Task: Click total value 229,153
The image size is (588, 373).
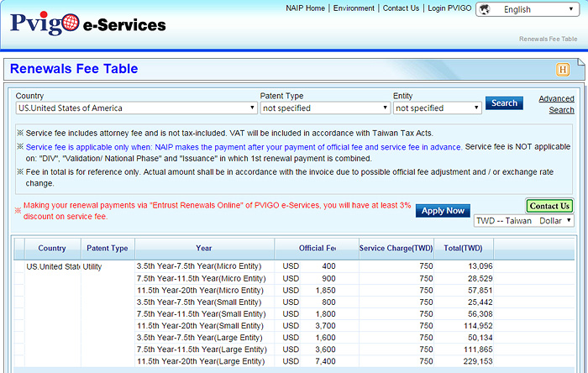Action: [478, 361]
